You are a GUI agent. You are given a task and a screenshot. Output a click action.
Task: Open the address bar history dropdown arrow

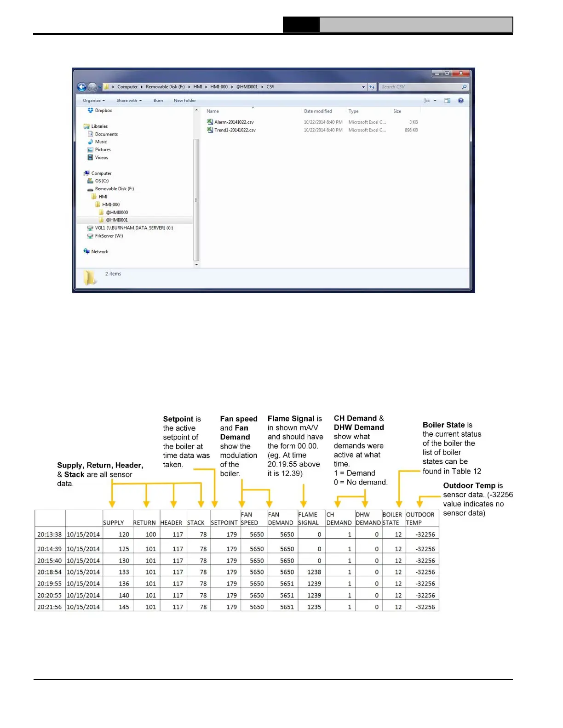[x=363, y=87]
